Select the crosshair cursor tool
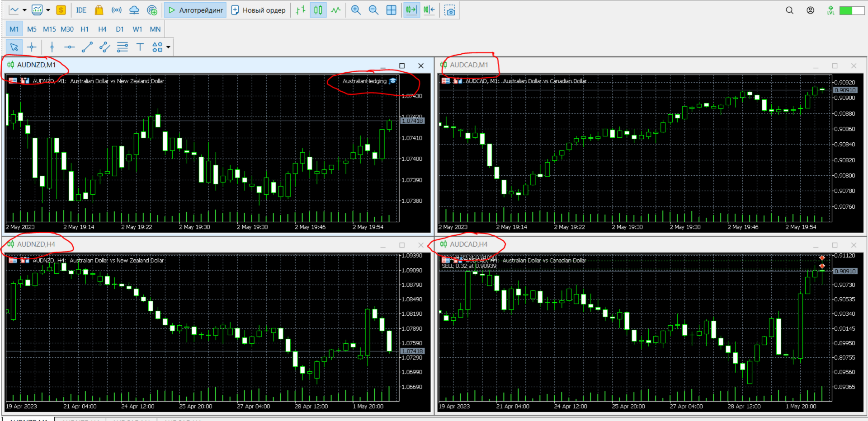Image resolution: width=868 pixels, height=421 pixels. tap(32, 47)
